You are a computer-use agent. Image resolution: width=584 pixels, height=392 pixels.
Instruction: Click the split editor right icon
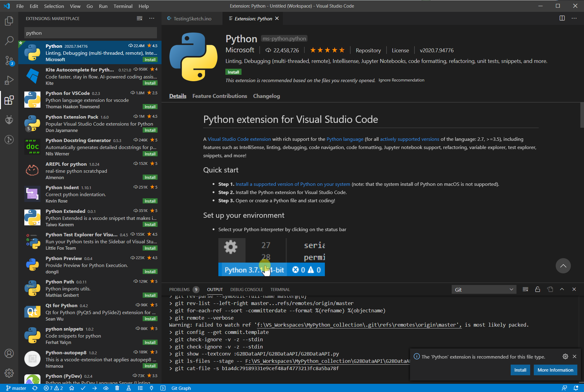tap(562, 18)
